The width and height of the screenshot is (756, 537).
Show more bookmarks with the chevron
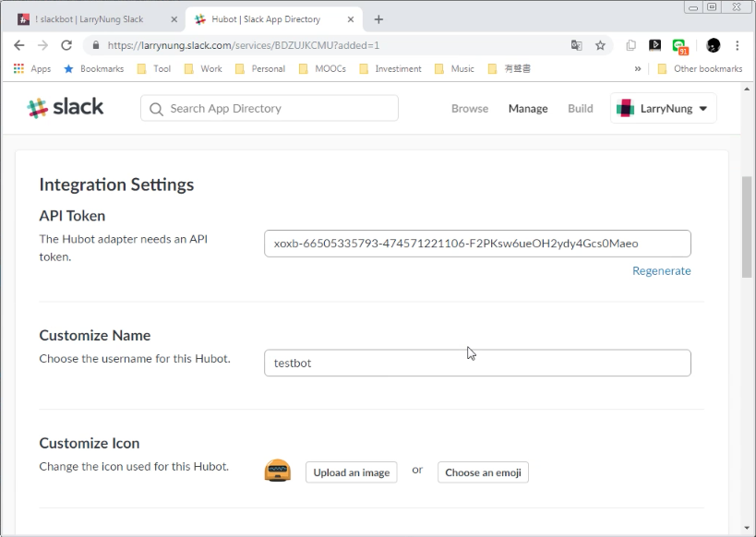click(x=638, y=68)
